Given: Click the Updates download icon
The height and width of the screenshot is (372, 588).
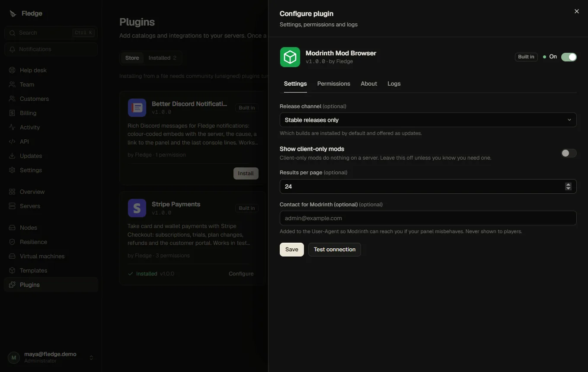Looking at the screenshot, I should [x=12, y=156].
